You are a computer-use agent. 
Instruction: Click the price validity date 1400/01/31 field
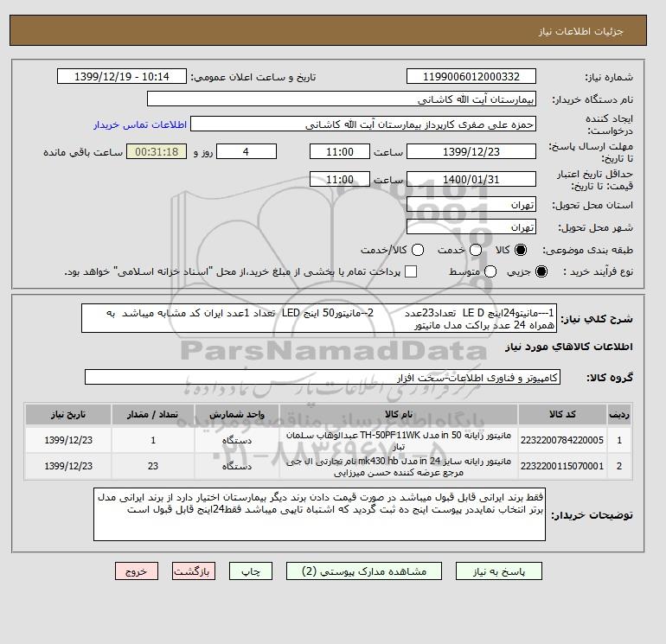pos(471,179)
